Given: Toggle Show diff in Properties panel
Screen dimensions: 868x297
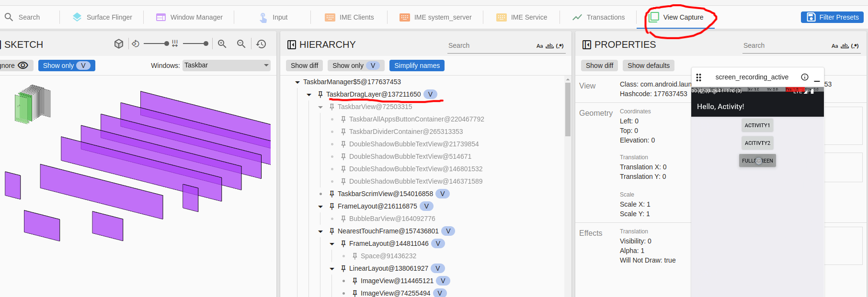Looking at the screenshot, I should [x=599, y=66].
